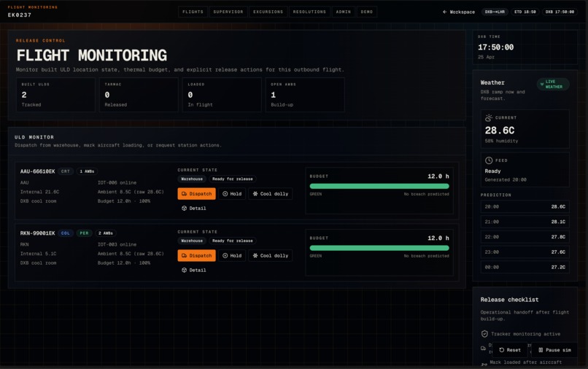The width and height of the screenshot is (588, 369).
Task: Click the RKN-99001EK ULD identifier
Action: tap(37, 233)
